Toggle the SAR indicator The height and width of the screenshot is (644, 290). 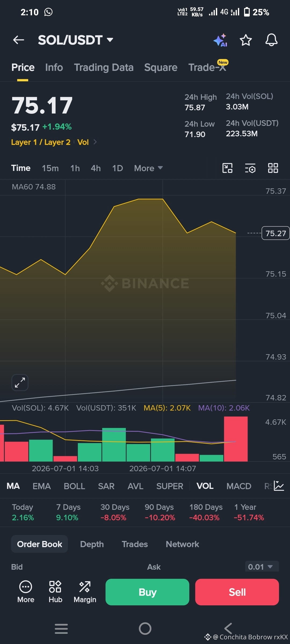[106, 486]
